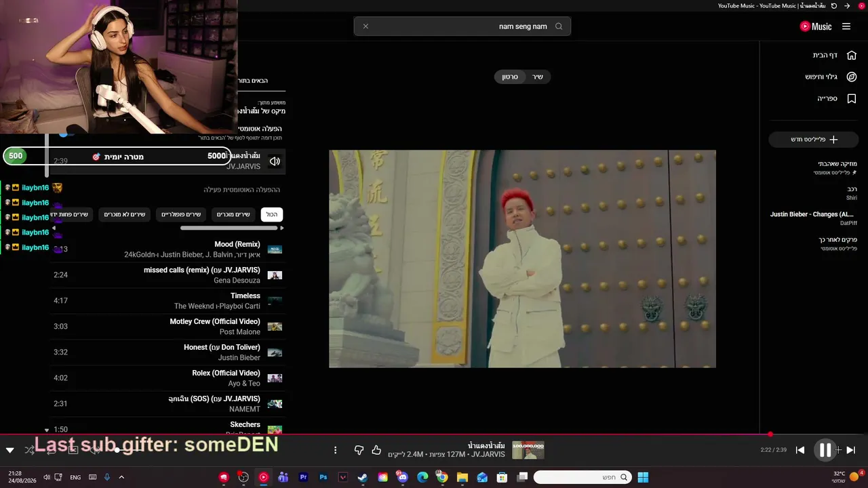Select the הבאים בתור (Up next) tab
This screenshot has height=488, width=868.
254,81
